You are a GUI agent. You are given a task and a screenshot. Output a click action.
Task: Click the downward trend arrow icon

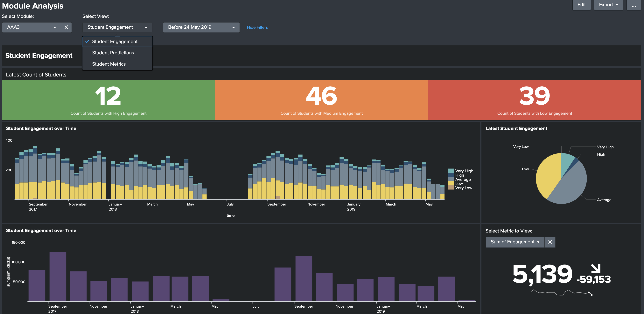(x=596, y=268)
